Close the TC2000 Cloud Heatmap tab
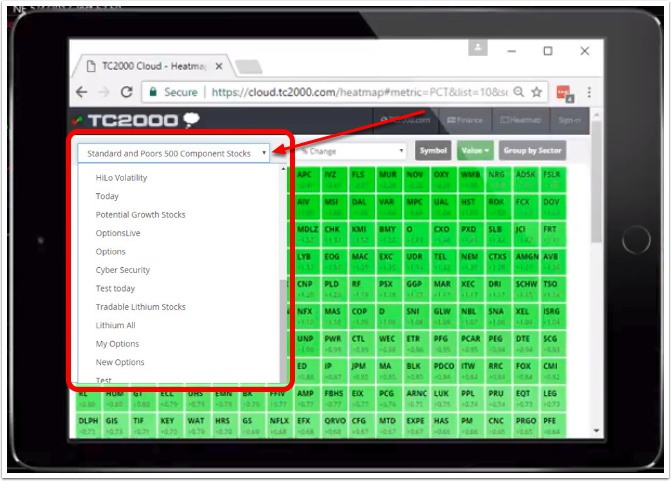This screenshot has height=481, width=671. coord(219,66)
